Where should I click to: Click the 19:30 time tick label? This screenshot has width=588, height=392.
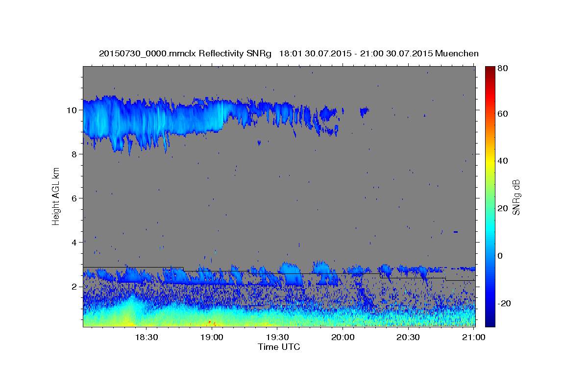pos(277,338)
